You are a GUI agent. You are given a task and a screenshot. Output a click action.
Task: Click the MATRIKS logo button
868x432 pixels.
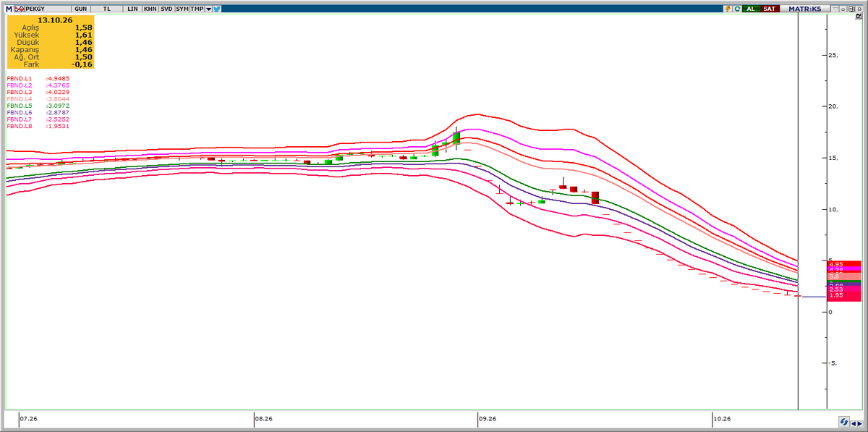805,9
